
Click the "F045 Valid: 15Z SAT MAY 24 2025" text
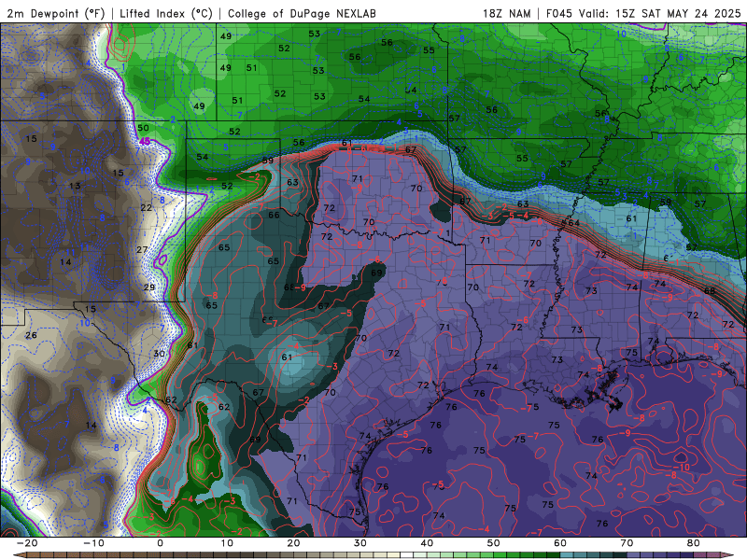click(x=643, y=13)
